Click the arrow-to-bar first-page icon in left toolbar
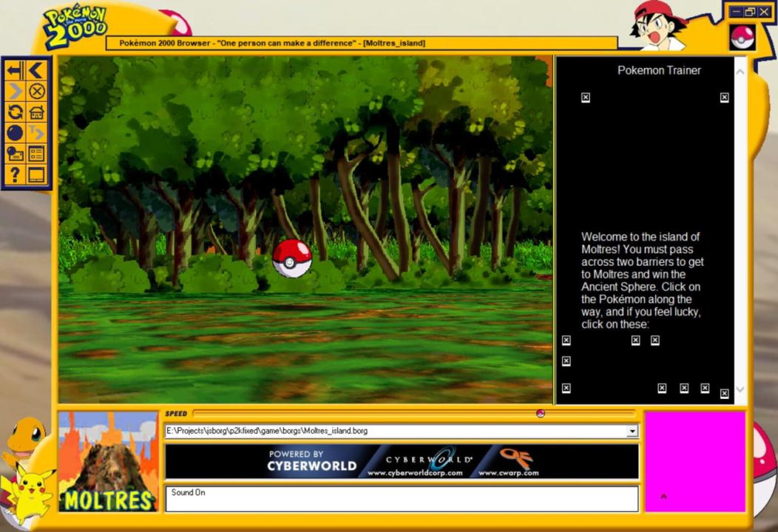778x532 pixels. [x=15, y=71]
